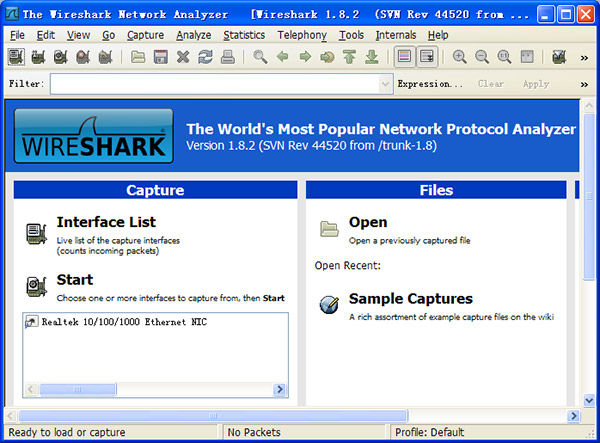Click the Wireshark logo banner
Screen dimensions: 600x443
[94, 136]
